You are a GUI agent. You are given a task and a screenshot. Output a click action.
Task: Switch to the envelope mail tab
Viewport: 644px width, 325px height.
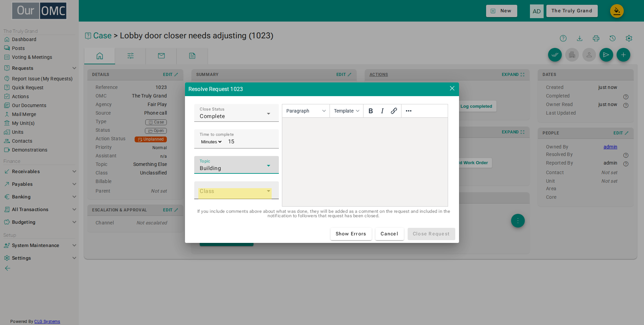pyautogui.click(x=161, y=56)
